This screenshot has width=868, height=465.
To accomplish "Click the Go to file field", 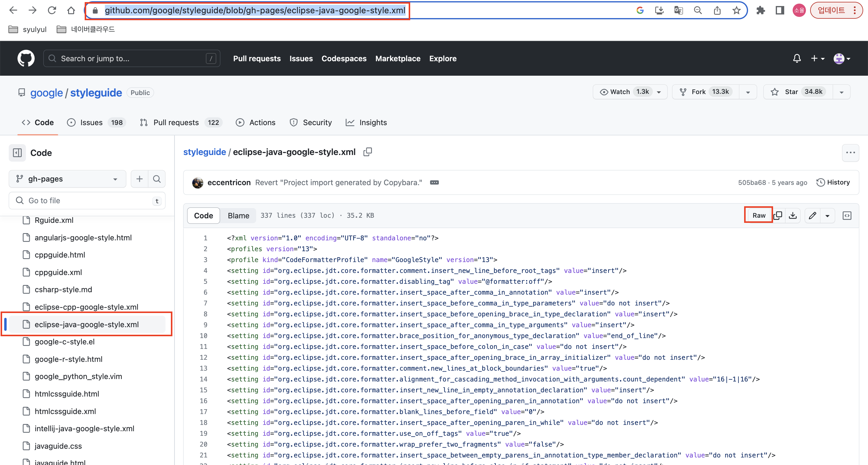I will point(87,201).
